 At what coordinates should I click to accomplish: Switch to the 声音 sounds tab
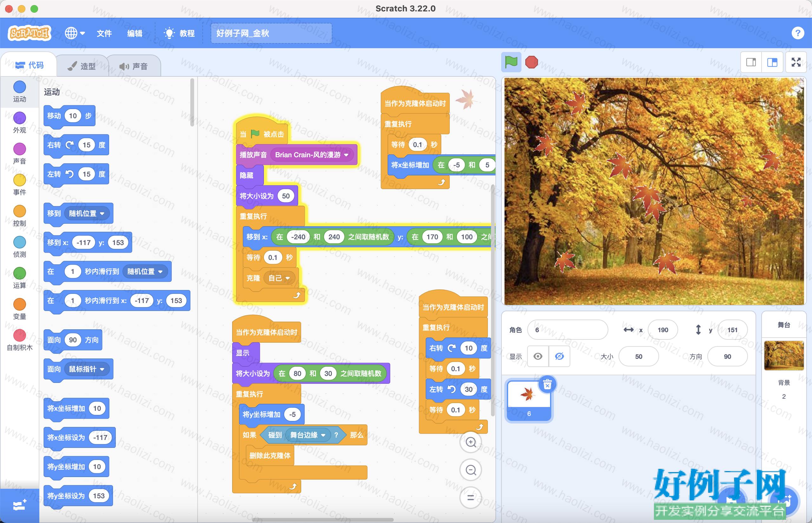[x=134, y=66]
